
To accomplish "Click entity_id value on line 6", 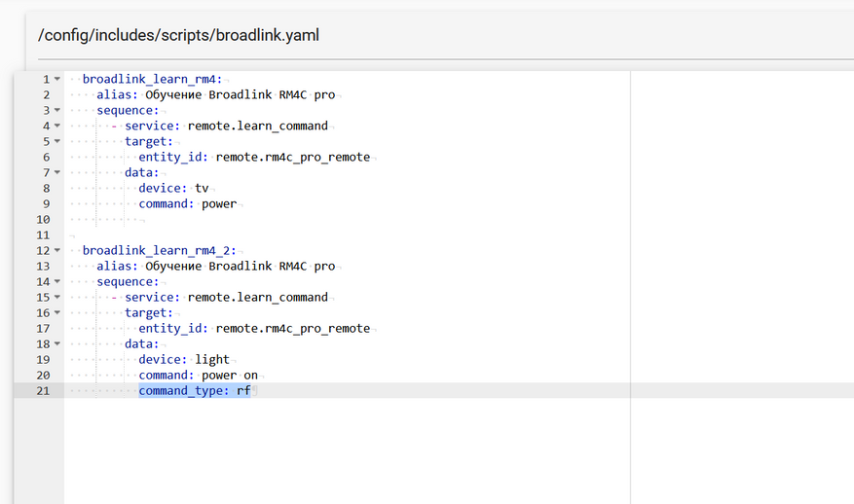I will pos(293,158).
